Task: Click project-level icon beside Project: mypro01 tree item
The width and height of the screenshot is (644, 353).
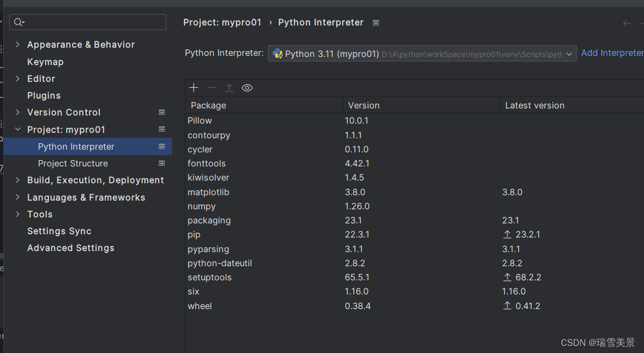Action: 162,129
